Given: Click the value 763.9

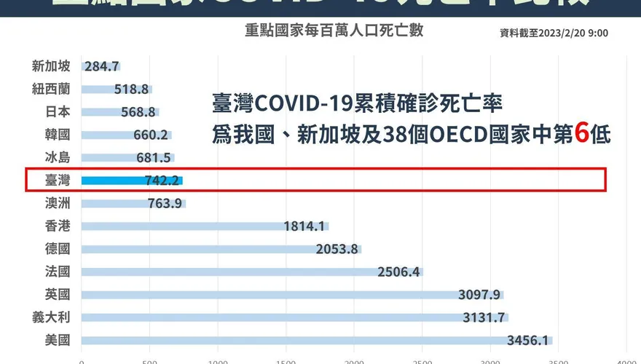Looking at the screenshot, I should coord(165,203).
